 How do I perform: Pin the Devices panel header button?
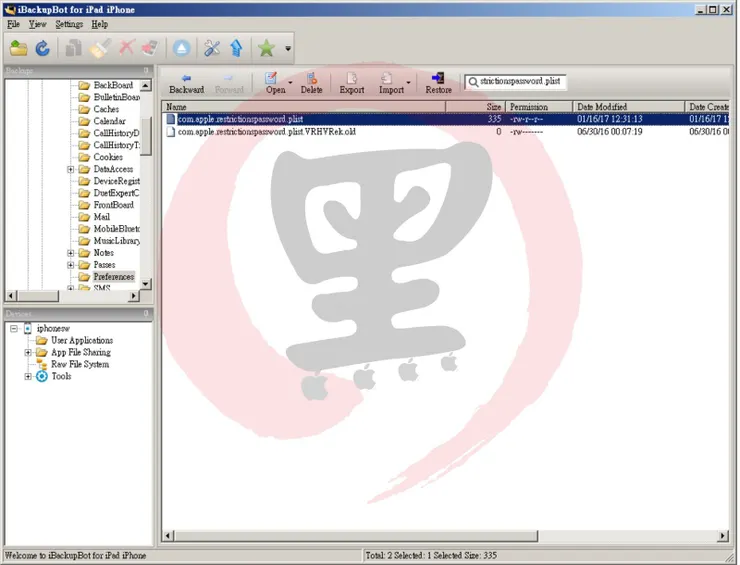pos(146,313)
